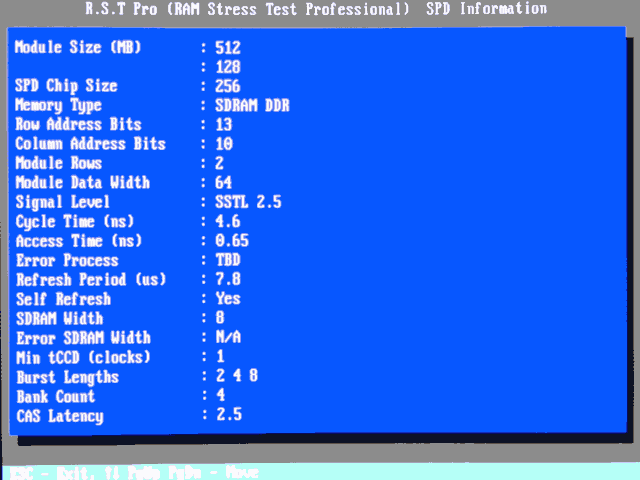Click the "Self Refresh" label
640x480 pixels.
point(63,299)
